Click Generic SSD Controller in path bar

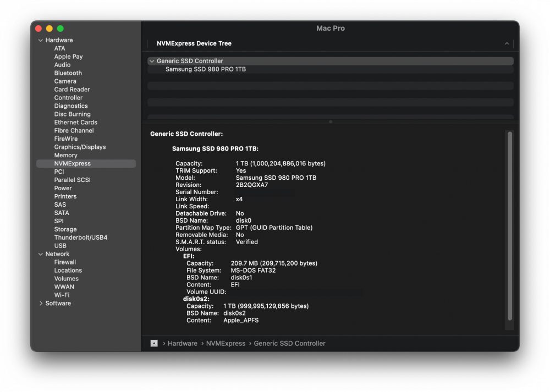click(289, 344)
